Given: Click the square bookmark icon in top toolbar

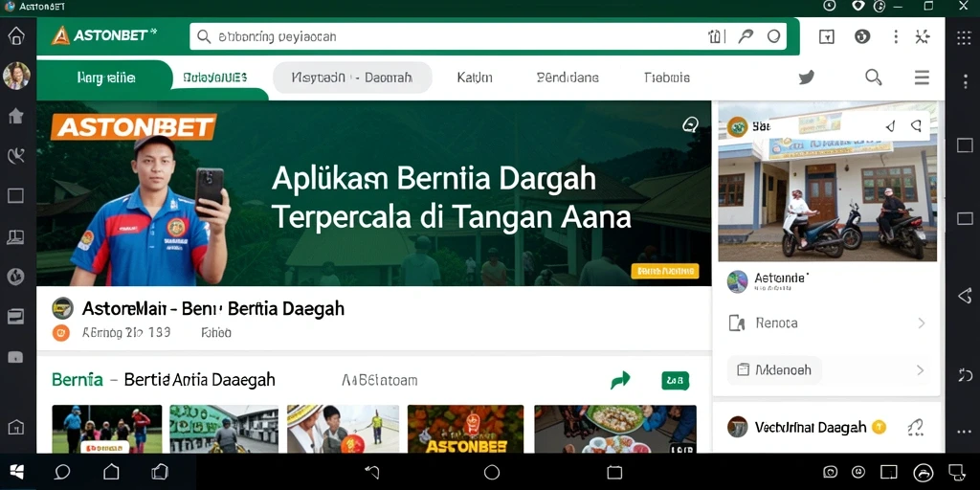Looking at the screenshot, I should pos(827,37).
